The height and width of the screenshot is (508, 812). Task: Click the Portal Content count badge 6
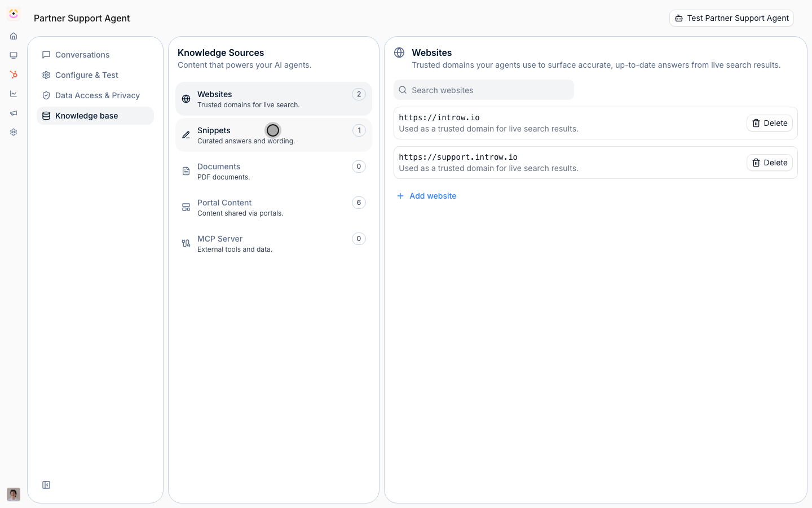click(359, 203)
